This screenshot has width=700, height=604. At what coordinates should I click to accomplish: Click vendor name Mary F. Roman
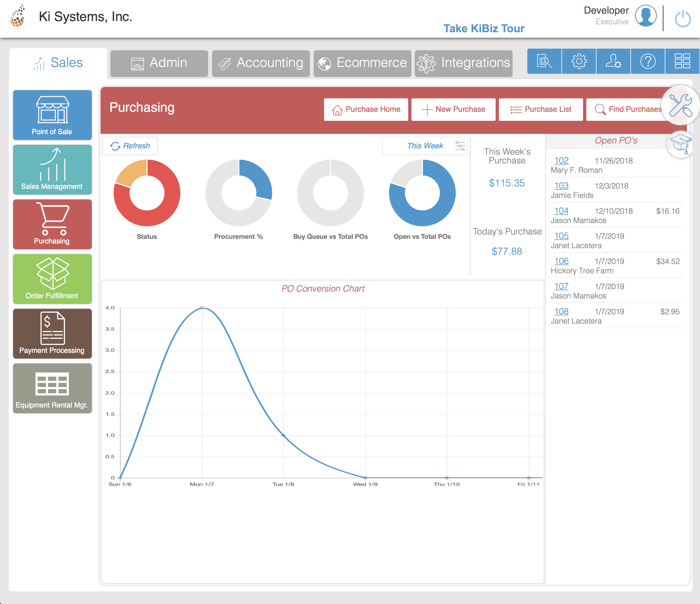(577, 170)
